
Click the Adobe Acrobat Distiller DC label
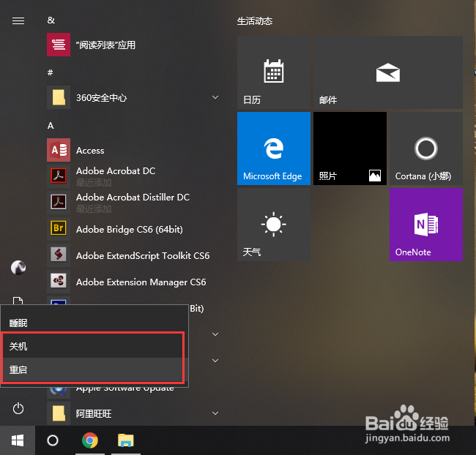click(x=133, y=198)
